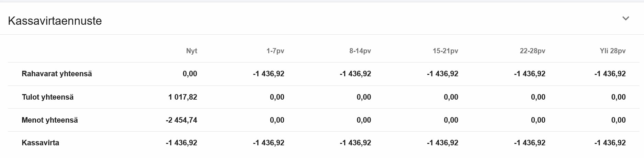Click the Rahavarat yhteensä row label
Viewport: 644px width, 158px height.
click(x=57, y=74)
